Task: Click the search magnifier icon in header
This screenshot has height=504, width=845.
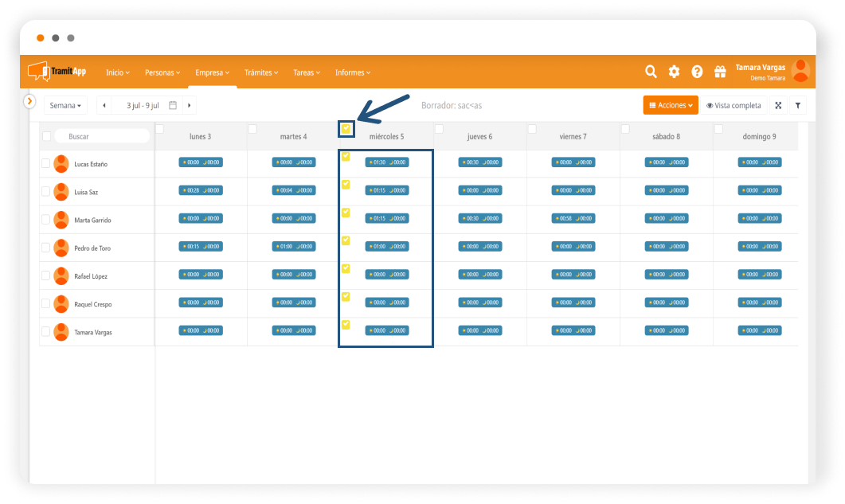Action: (651, 72)
